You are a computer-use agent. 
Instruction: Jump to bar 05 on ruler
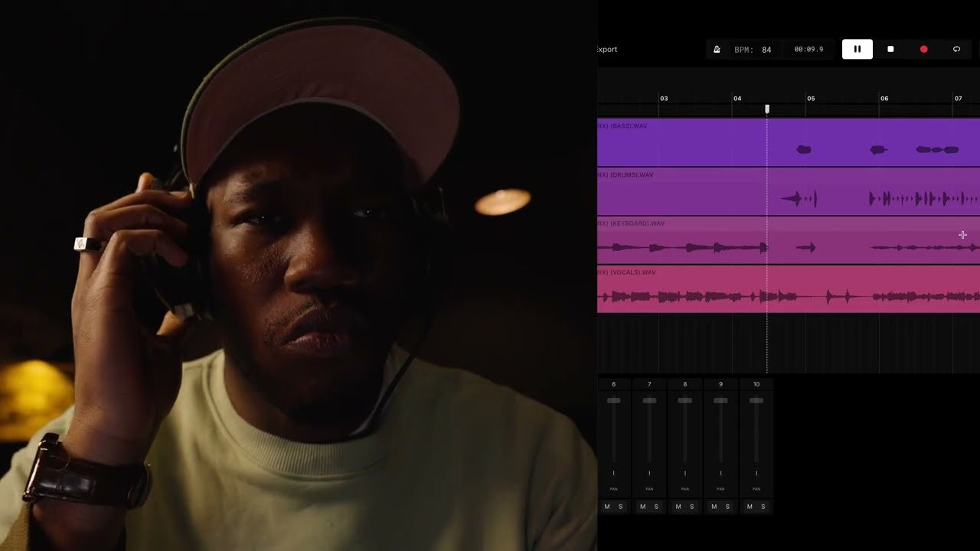[x=811, y=99]
